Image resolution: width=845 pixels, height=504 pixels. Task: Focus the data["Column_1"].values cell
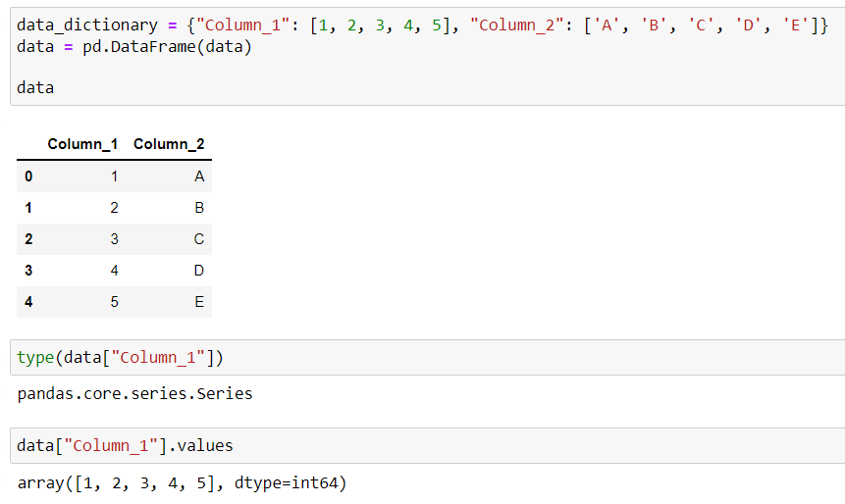[x=427, y=446]
